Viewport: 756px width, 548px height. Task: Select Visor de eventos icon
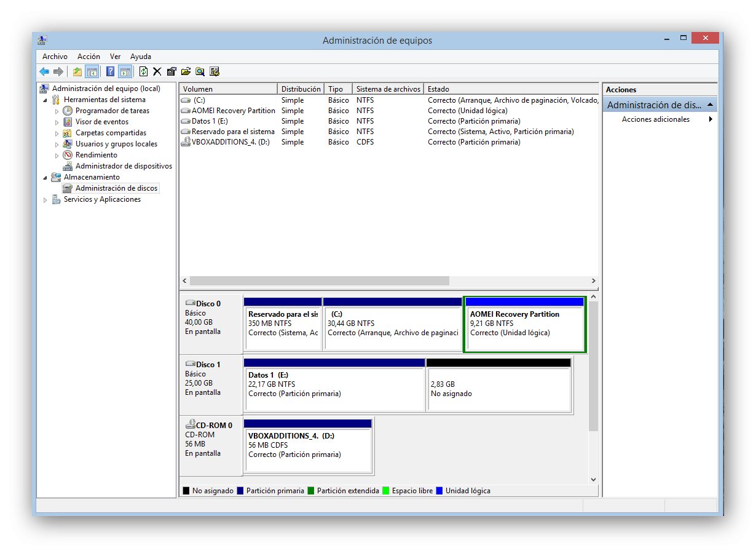click(x=68, y=122)
